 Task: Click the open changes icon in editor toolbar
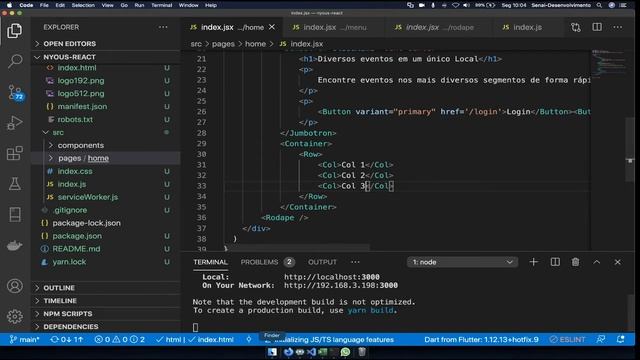pos(576,27)
